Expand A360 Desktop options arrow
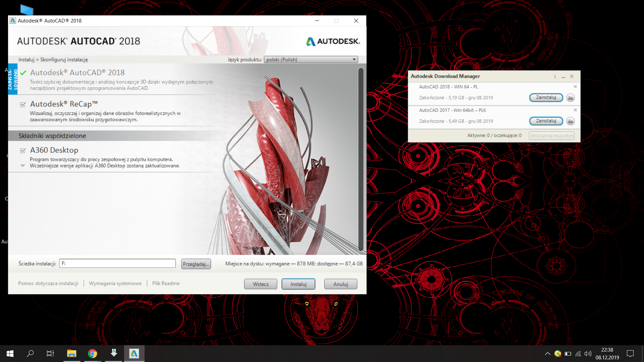Viewport: 644px width, 362px height. (23, 166)
